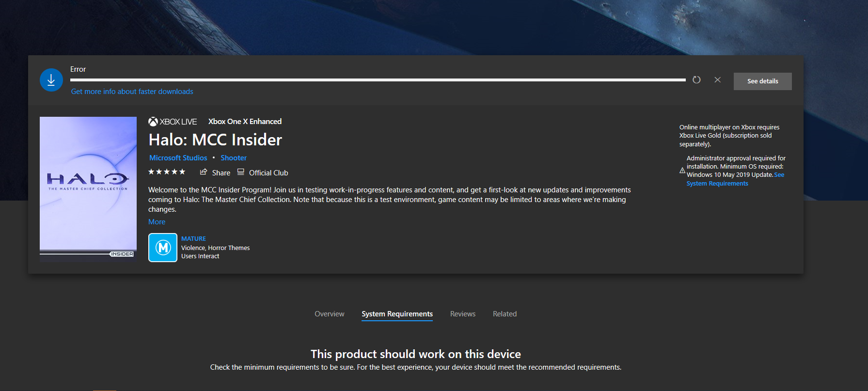The height and width of the screenshot is (391, 868).
Task: Click the 'Check the minimum requirements' sentence
Action: (416, 367)
